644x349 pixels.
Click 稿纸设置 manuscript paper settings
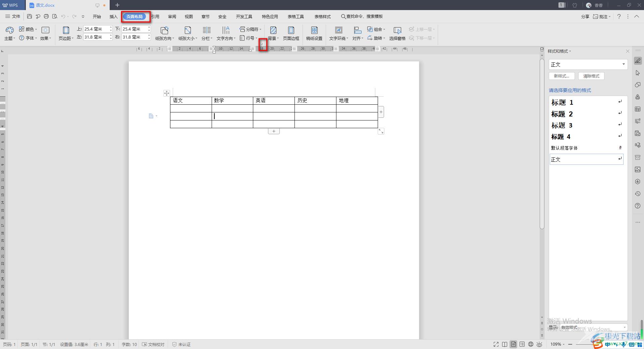tap(314, 34)
